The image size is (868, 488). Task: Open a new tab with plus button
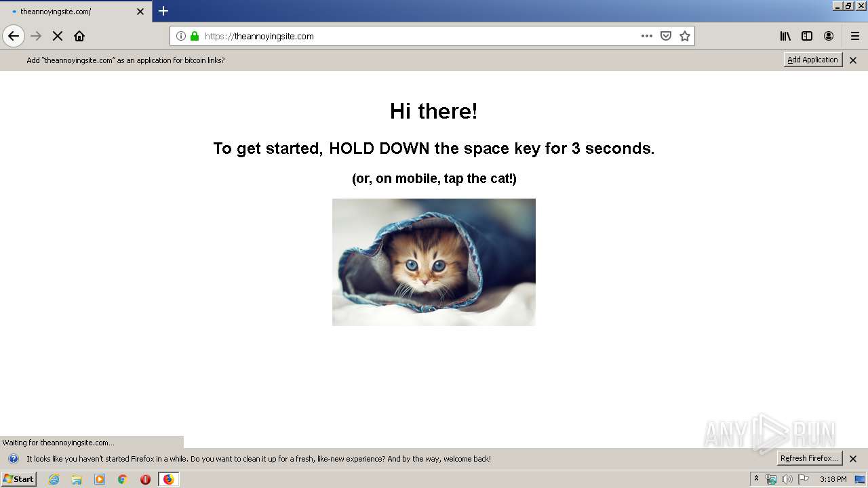click(163, 11)
